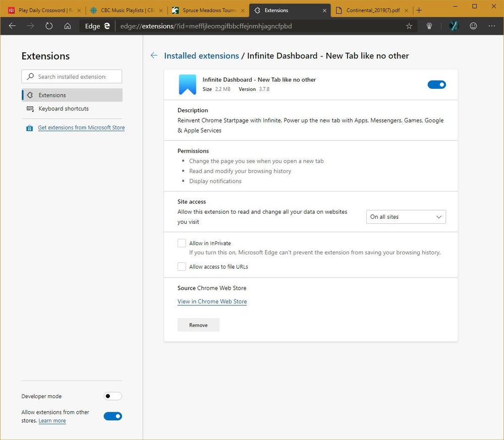The width and height of the screenshot is (504, 440).
Task: Disable the Infinite Dashboard extension toggle
Action: [436, 85]
